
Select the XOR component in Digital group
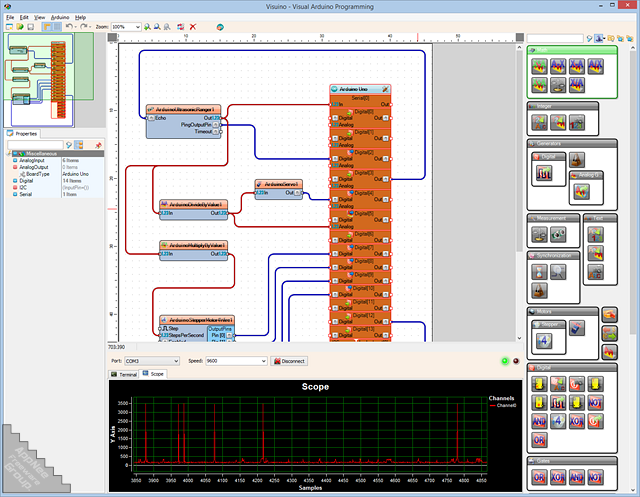(x=577, y=421)
